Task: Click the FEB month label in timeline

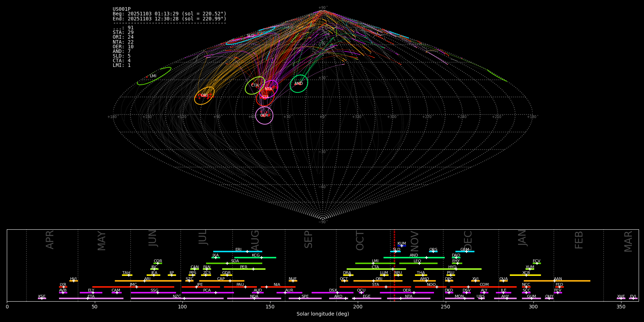Action: (579, 240)
